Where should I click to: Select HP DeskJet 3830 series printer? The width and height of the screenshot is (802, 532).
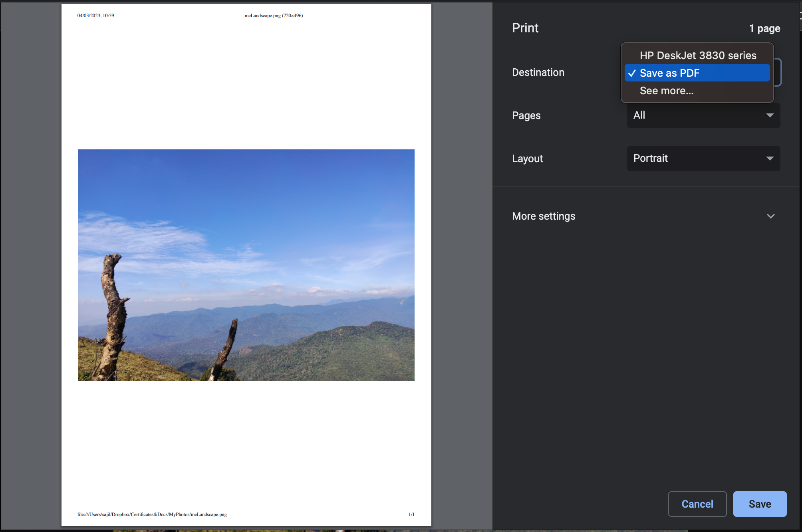(x=697, y=55)
